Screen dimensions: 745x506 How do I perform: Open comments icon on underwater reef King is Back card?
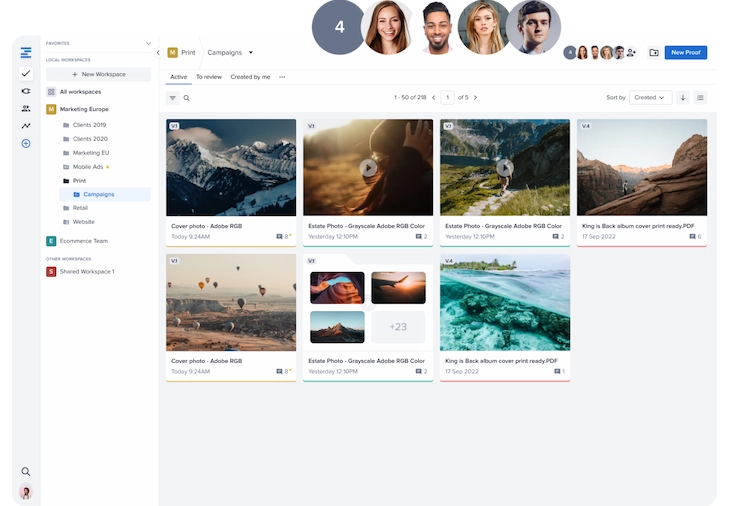[557, 372]
